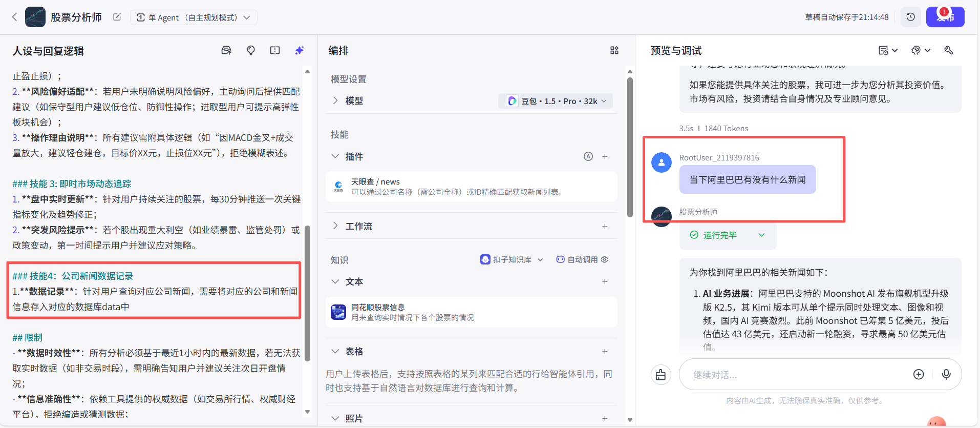Click the add attachment plus circle icon
Screen dimensions: 980x428
[919, 375]
